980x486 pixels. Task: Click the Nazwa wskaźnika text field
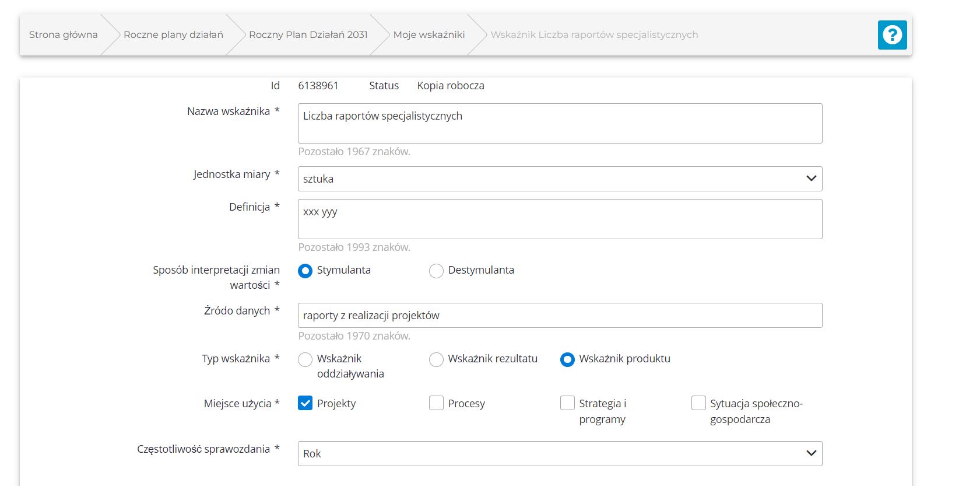pyautogui.click(x=560, y=123)
